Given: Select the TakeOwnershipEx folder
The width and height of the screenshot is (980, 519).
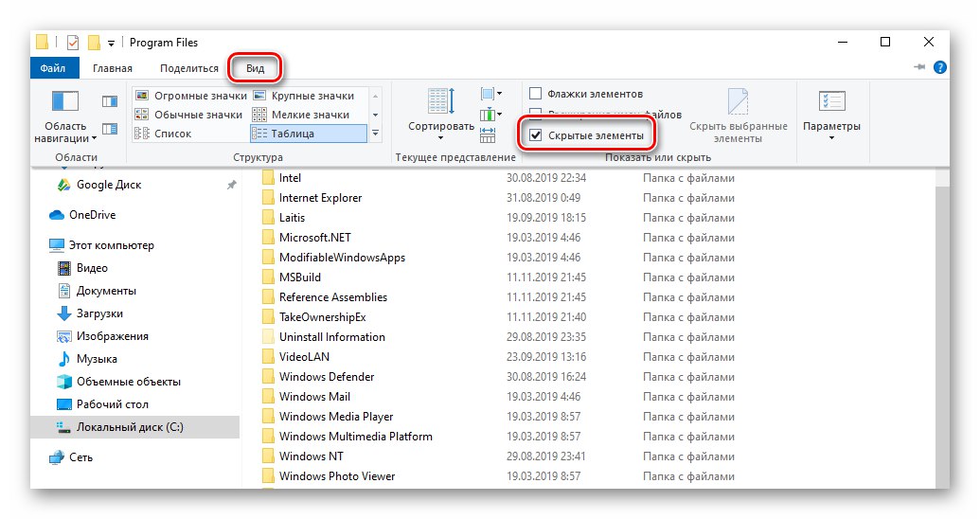Looking at the screenshot, I should click(323, 317).
